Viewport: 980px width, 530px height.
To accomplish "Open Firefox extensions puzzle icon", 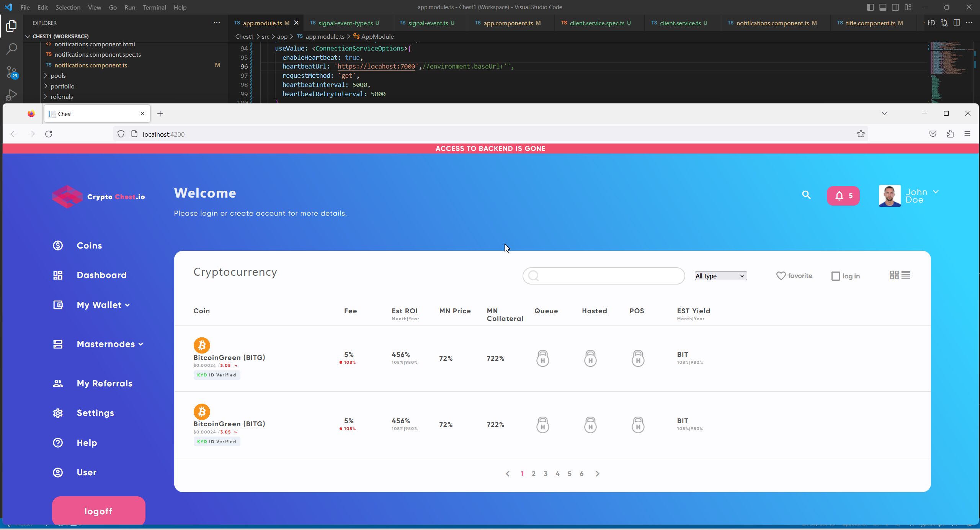I will click(x=950, y=134).
